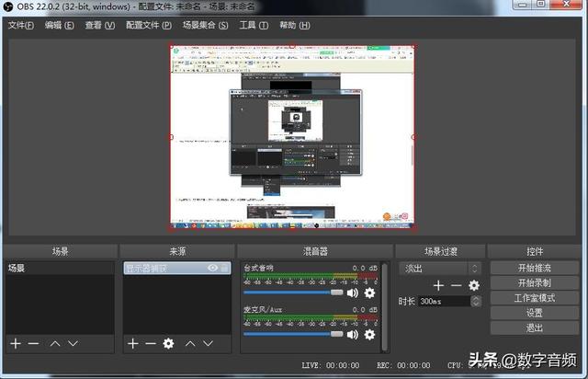Add a new scene with plus icon

coord(16,343)
